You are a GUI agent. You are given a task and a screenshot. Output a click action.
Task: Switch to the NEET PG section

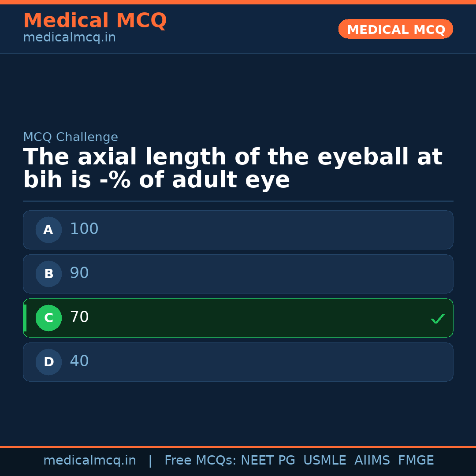268,460
